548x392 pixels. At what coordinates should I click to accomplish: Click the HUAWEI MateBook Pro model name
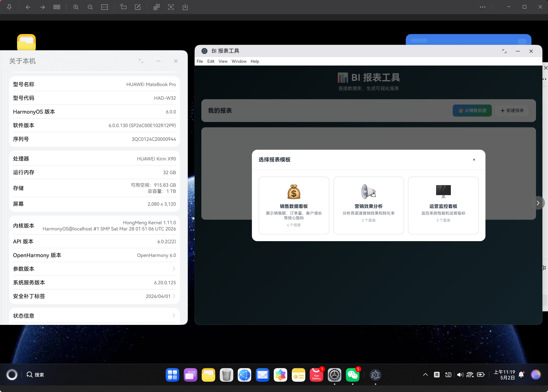151,84
